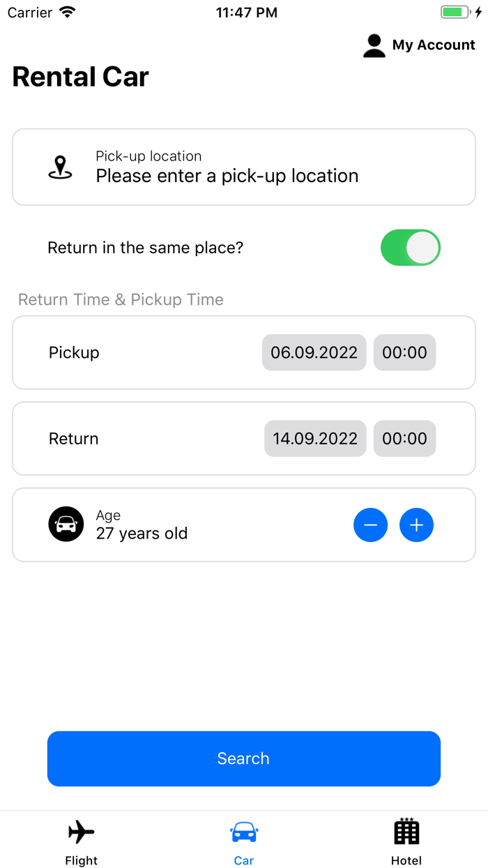Enter a pick-up location field
Screen dimensions: 488x868
click(227, 176)
